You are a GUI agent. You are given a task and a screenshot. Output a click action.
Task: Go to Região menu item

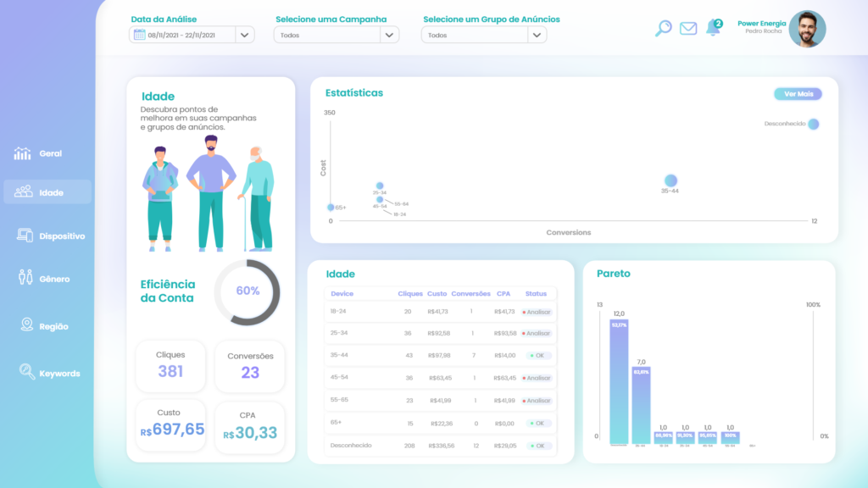(x=53, y=326)
